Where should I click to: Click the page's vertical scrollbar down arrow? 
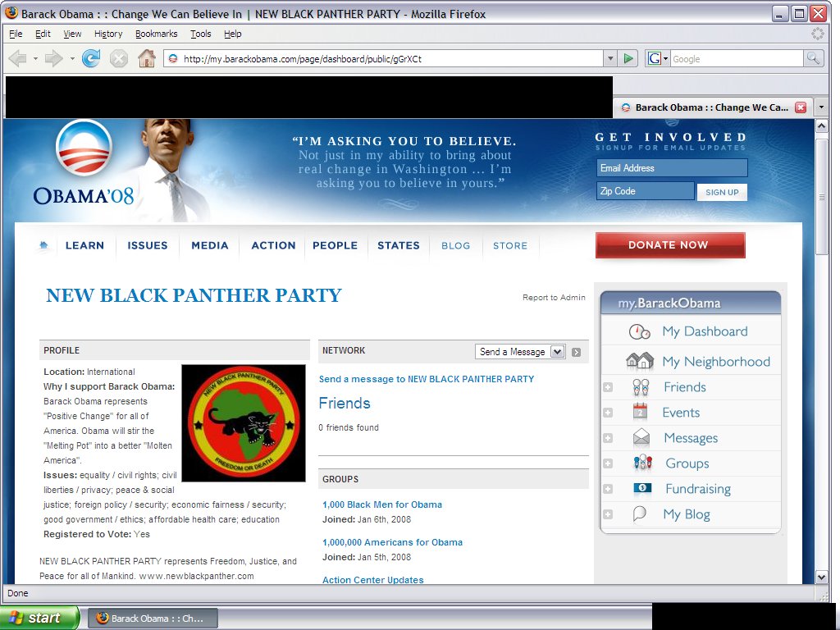[821, 577]
